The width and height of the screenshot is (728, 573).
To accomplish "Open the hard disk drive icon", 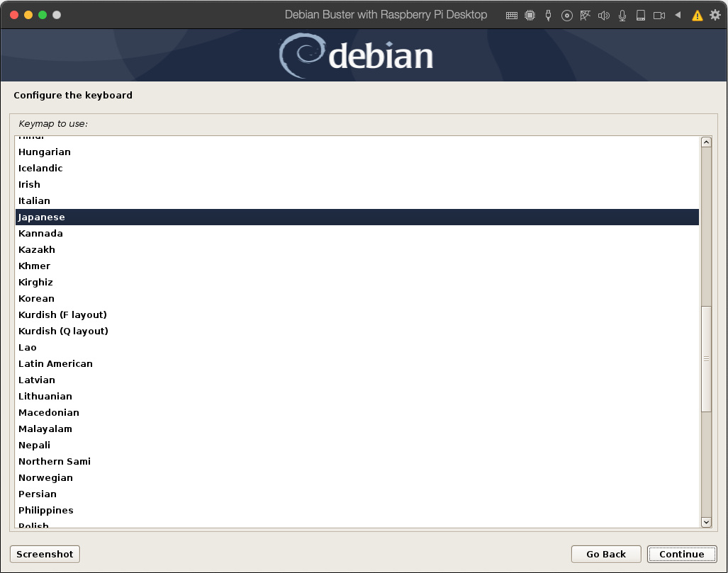I will pyautogui.click(x=641, y=16).
